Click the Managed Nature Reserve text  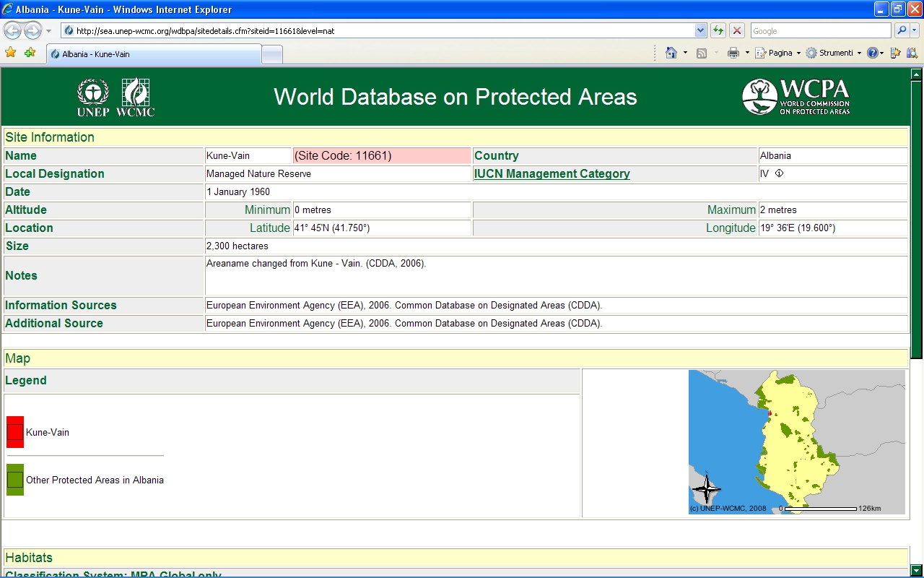[258, 174]
